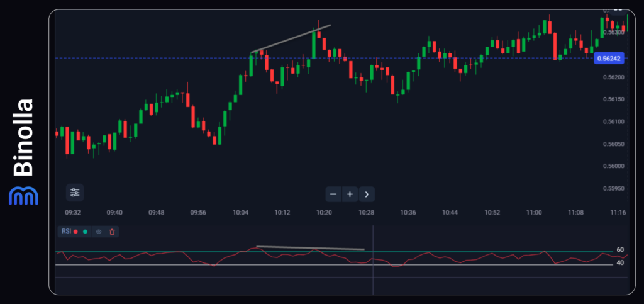This screenshot has width=644, height=304.
Task: Open chart settings sliders icon
Action: point(75,192)
